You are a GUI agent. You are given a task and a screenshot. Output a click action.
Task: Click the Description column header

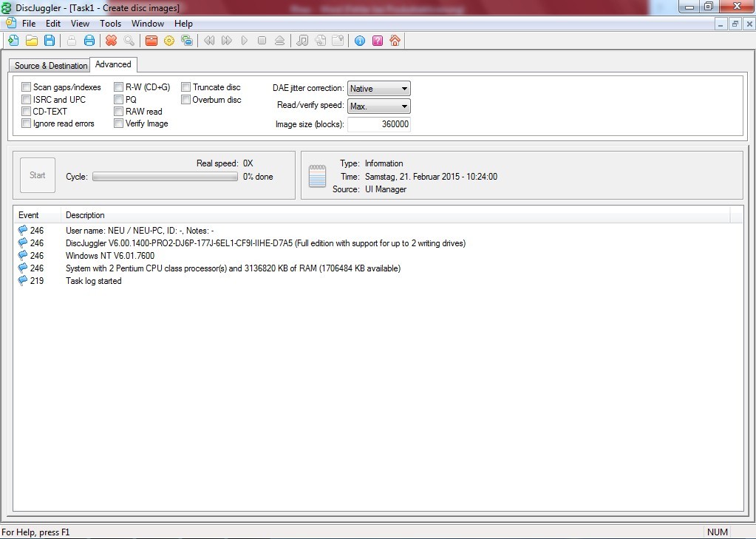tap(395, 215)
